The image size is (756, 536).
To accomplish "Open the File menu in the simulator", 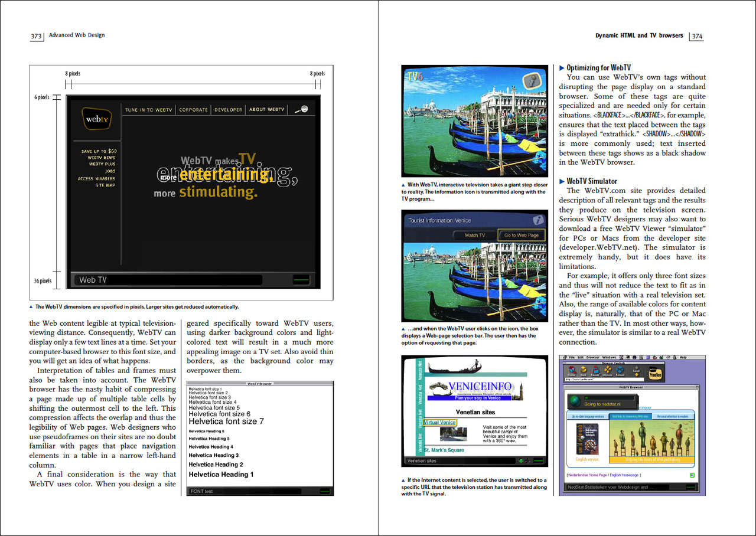I will coord(572,357).
